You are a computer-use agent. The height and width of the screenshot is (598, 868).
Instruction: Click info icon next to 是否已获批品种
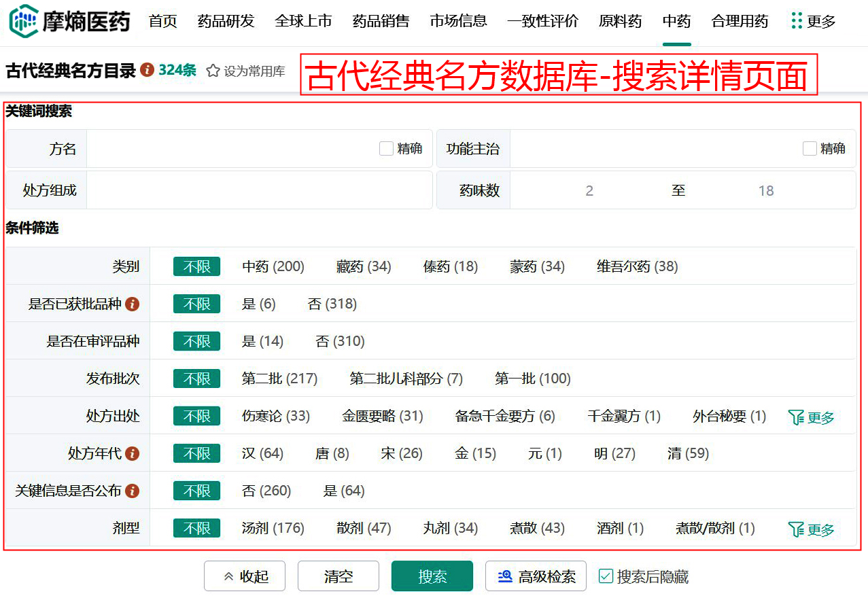coord(133,304)
